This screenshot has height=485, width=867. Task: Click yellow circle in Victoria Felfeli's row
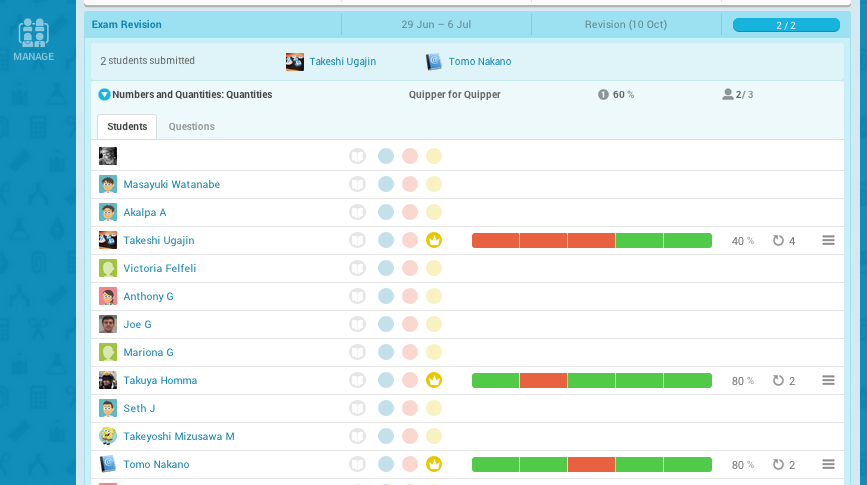[x=434, y=268]
